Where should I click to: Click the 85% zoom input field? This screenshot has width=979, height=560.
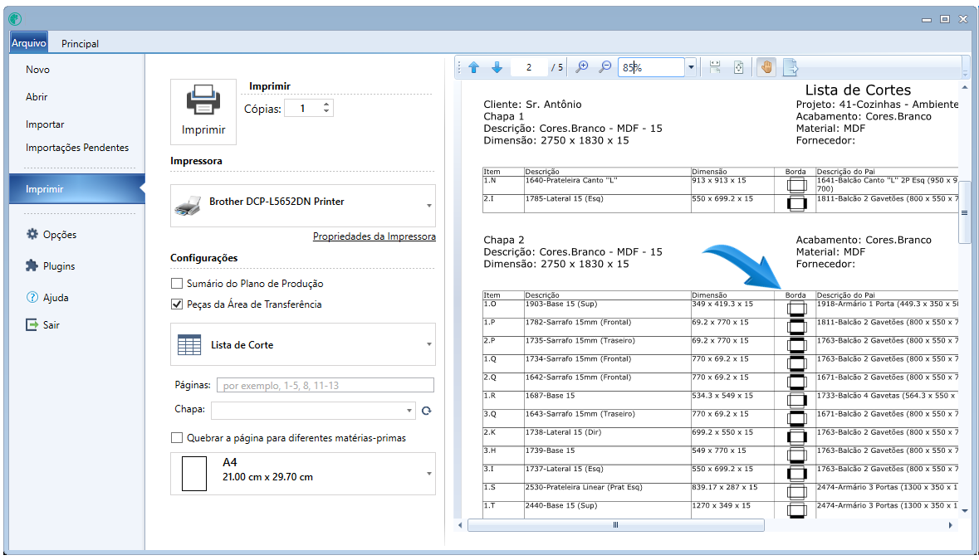click(x=651, y=67)
